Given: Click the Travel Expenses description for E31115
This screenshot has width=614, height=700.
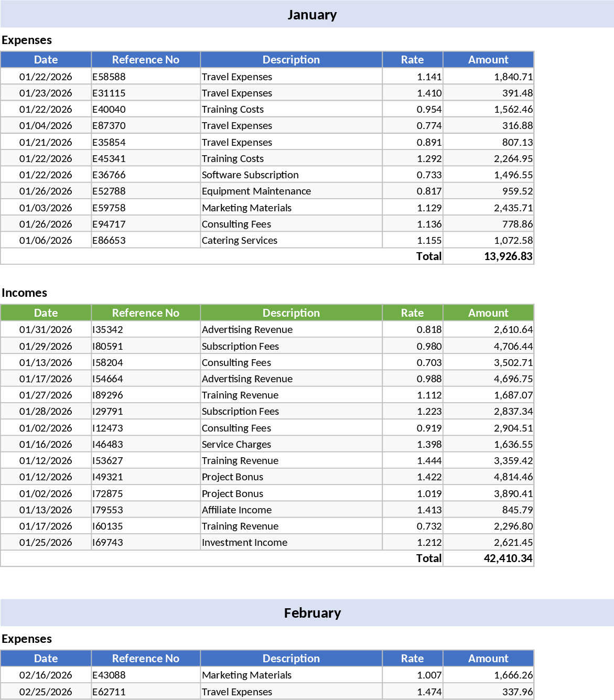Looking at the screenshot, I should 237,93.
